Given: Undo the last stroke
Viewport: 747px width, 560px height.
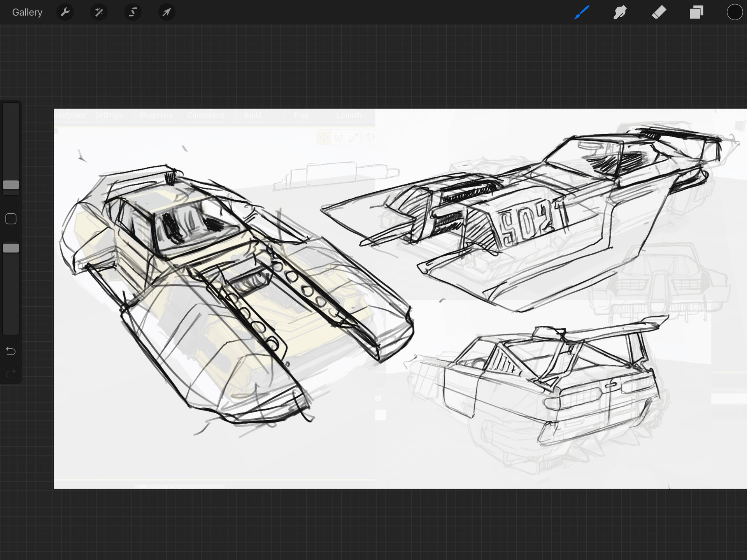Looking at the screenshot, I should (11, 351).
